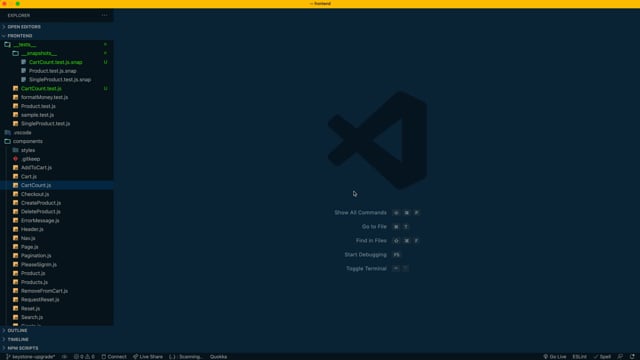This screenshot has width=640, height=360.
Task: Expand the .vscode folder
Action: point(57,133)
